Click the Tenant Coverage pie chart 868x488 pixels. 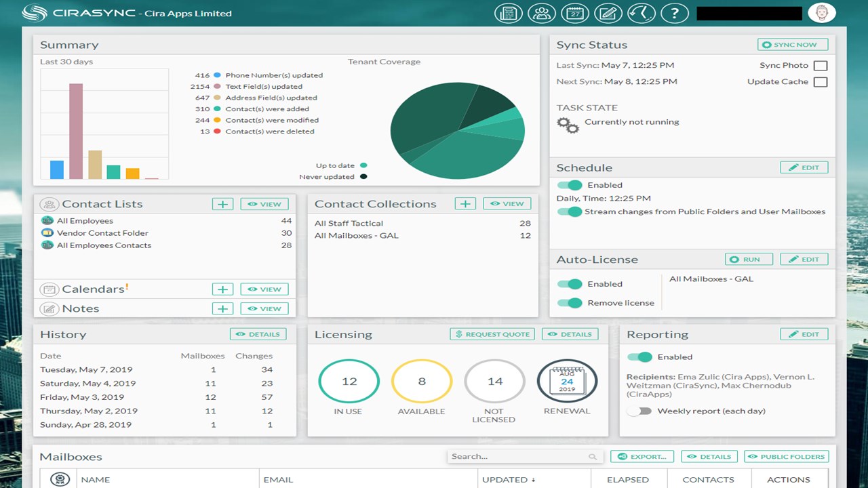(457, 131)
